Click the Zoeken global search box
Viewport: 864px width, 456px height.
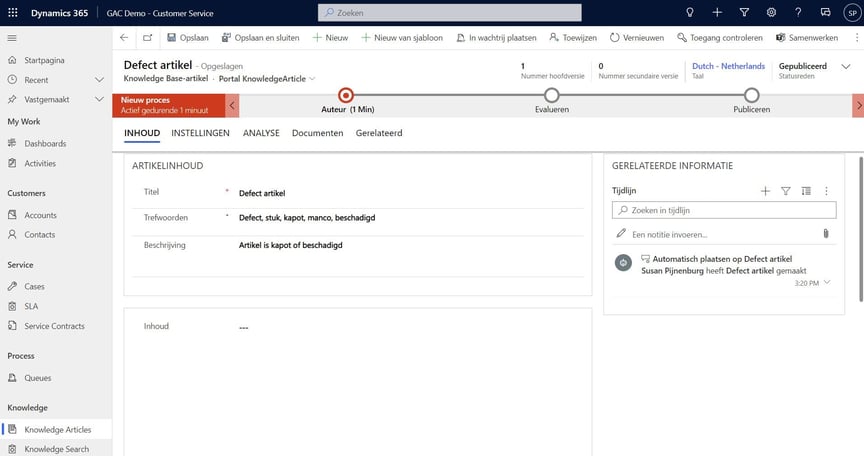point(450,12)
